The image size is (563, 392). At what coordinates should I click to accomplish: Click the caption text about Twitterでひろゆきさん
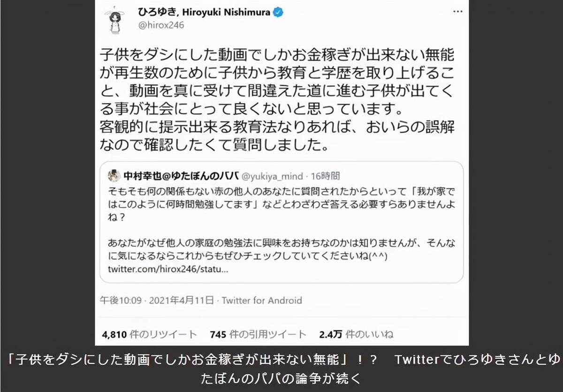click(x=281, y=368)
